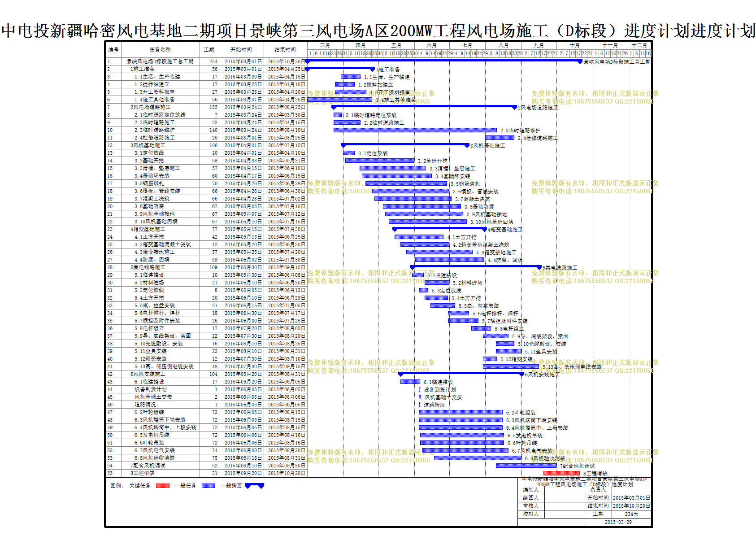This screenshot has width=756, height=549.
Task: Select task name cell 3.4基础环安装
Action: click(x=161, y=176)
